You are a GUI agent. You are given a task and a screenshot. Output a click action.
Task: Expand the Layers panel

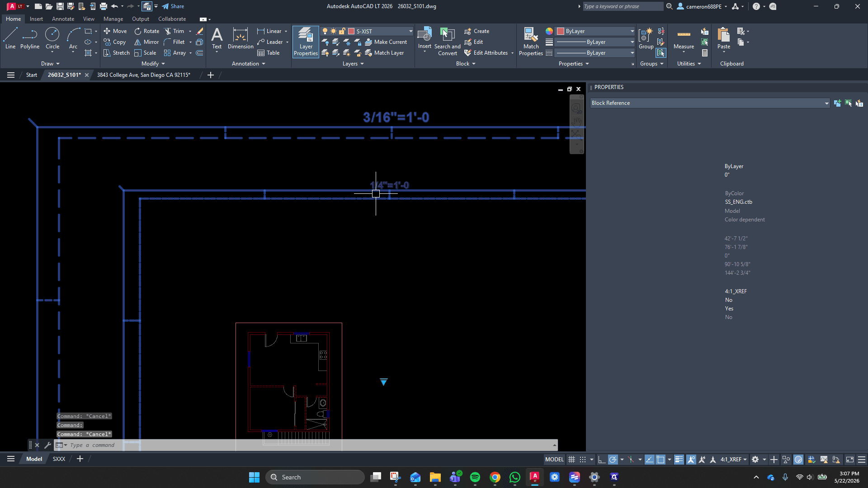point(353,64)
